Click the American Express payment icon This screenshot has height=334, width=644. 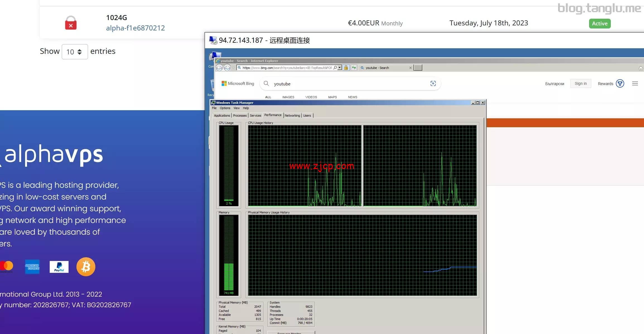[32, 267]
